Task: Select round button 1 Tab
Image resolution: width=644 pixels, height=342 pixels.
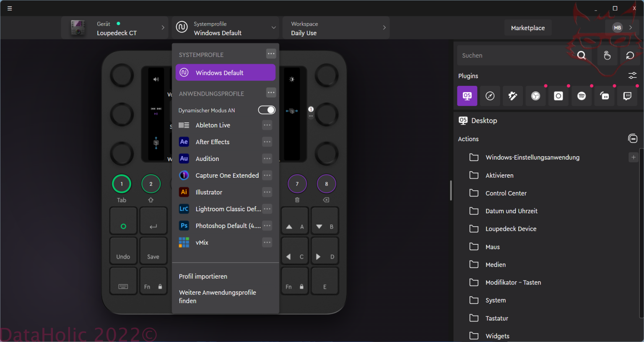Action: [122, 184]
